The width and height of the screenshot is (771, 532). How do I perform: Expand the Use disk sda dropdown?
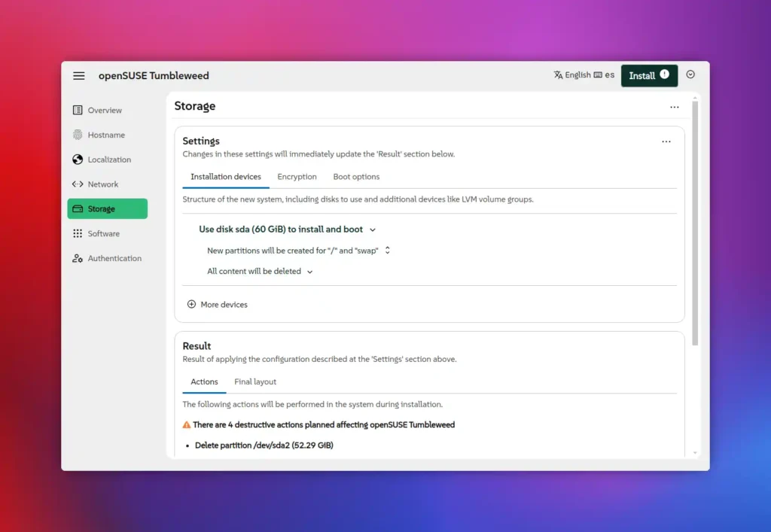(372, 230)
